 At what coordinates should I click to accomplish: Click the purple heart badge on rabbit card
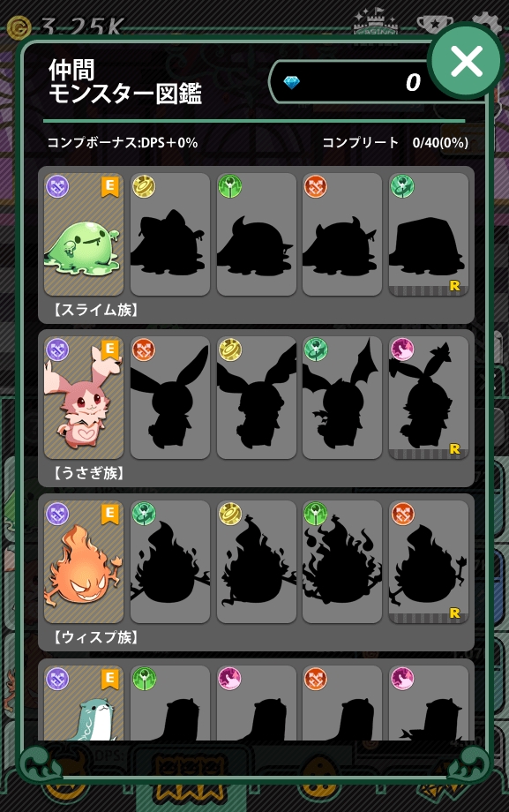(57, 350)
